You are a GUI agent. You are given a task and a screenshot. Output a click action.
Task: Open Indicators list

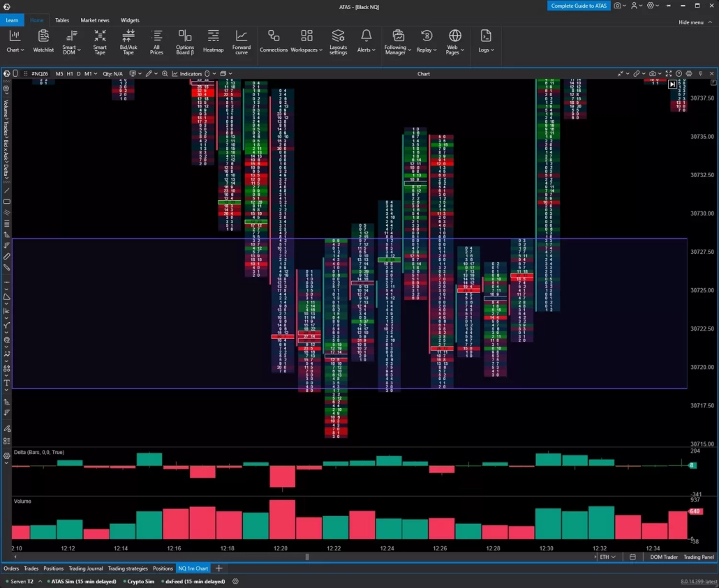[186, 73]
